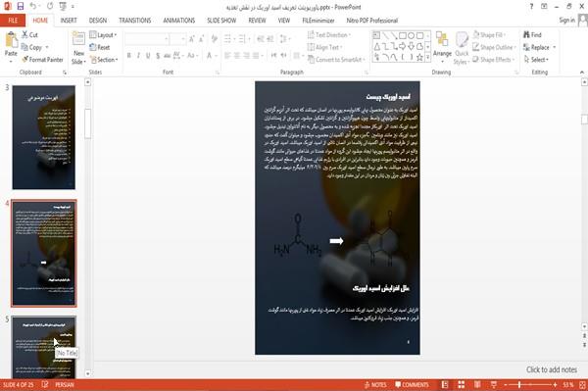Switch to the SLIDE SHOW tab
Image resolution: width=588 pixels, height=391 pixels.
(x=221, y=21)
